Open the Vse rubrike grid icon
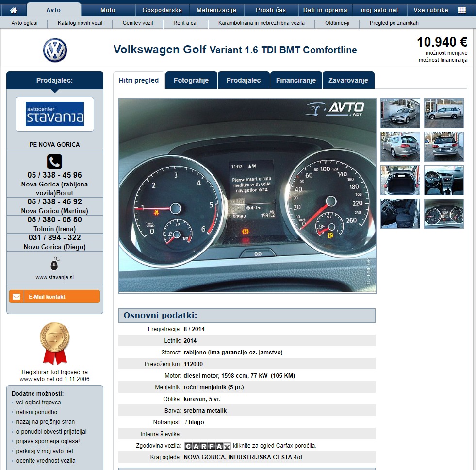This screenshot has height=470, width=476. tap(461, 10)
